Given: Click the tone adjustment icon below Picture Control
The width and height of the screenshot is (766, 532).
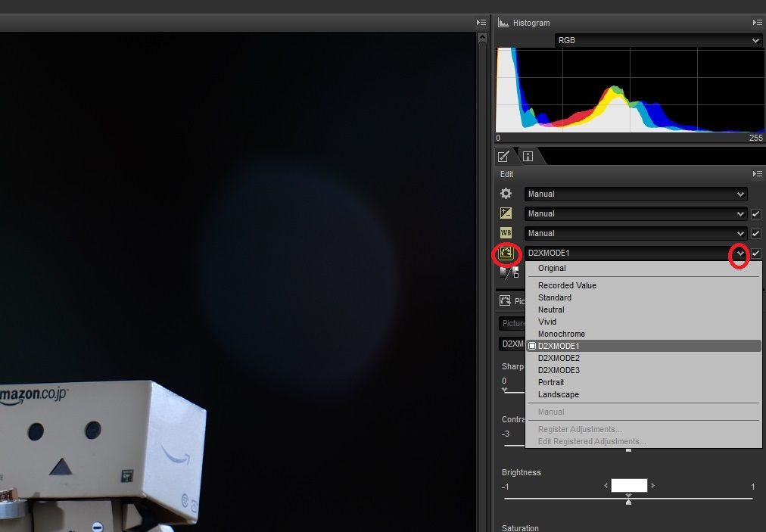Looking at the screenshot, I should [x=509, y=272].
